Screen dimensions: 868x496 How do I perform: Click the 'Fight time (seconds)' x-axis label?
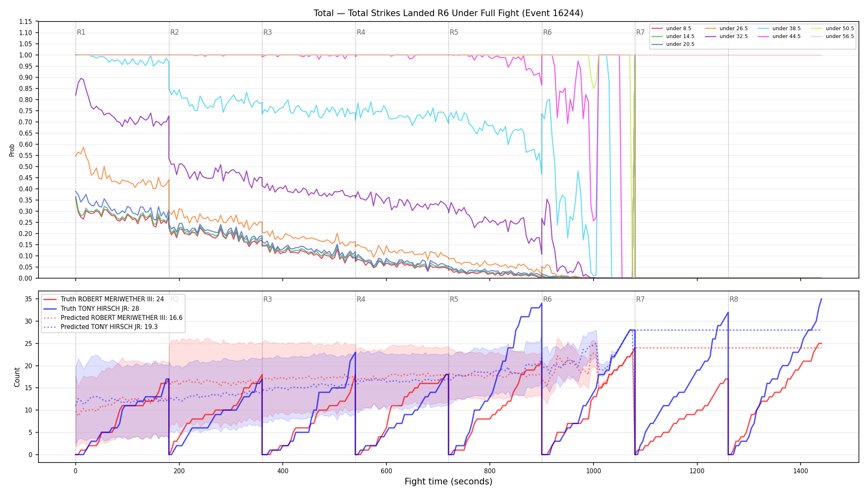coord(448,482)
